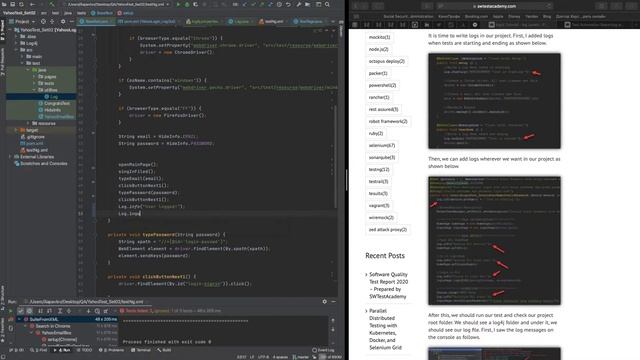Image resolution: width=640 pixels, height=360 pixels.
Task: Click the Search Everywhere magnifier icon
Action: click(x=327, y=4)
